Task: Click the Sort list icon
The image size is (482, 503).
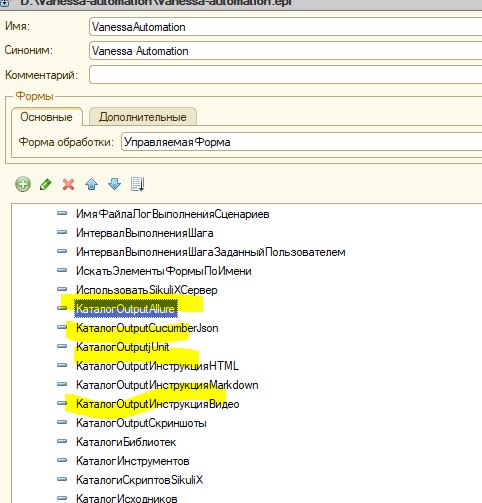Action: pos(138,184)
